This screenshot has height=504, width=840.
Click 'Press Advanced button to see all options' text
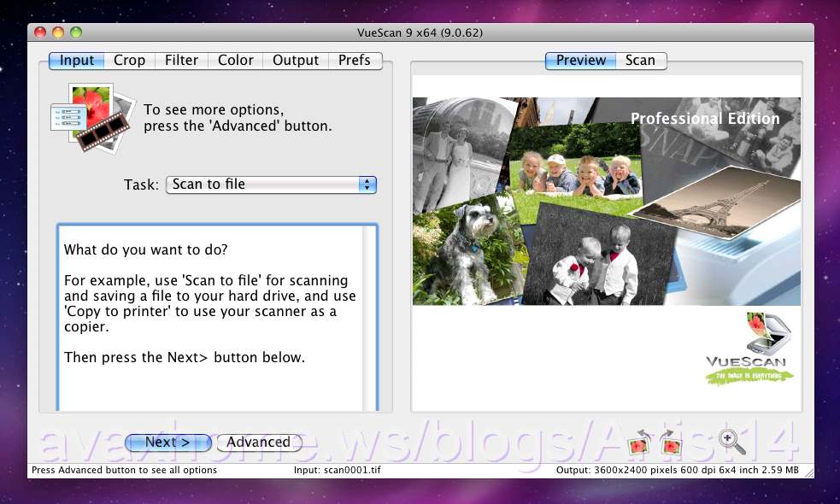coord(124,470)
